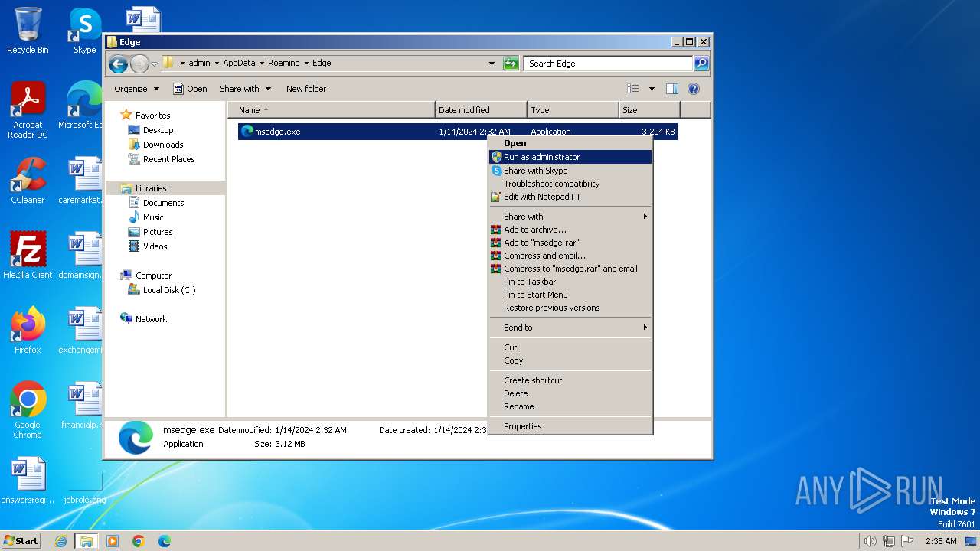Open Google Chrome desktop shortcut
The height and width of the screenshot is (551, 980).
point(28,411)
